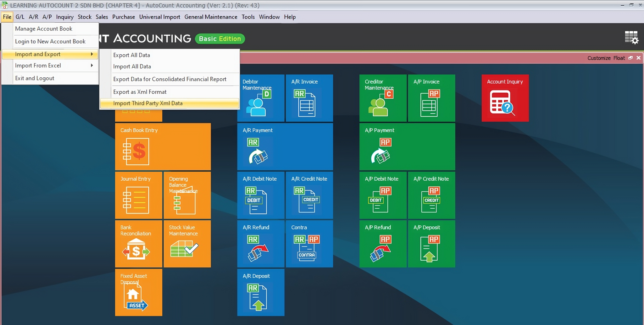Open the A/R Invoice tile
The width and height of the screenshot is (644, 325).
pyautogui.click(x=309, y=98)
